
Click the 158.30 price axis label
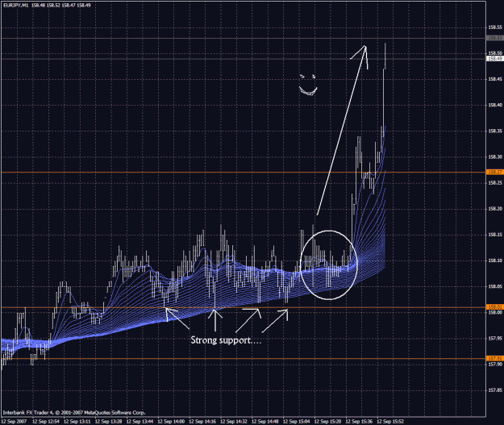(495, 157)
